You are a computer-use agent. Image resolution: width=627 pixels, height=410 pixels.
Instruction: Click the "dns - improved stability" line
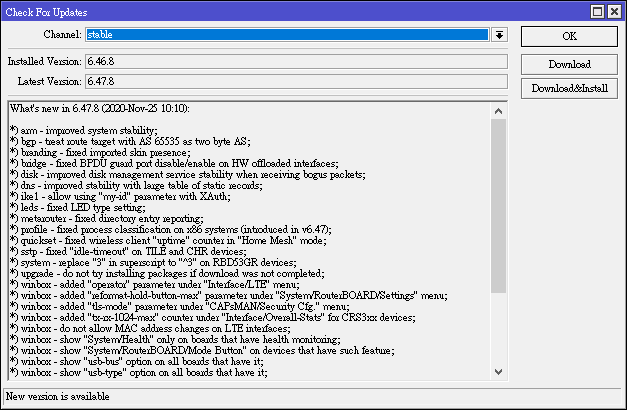coord(136,186)
